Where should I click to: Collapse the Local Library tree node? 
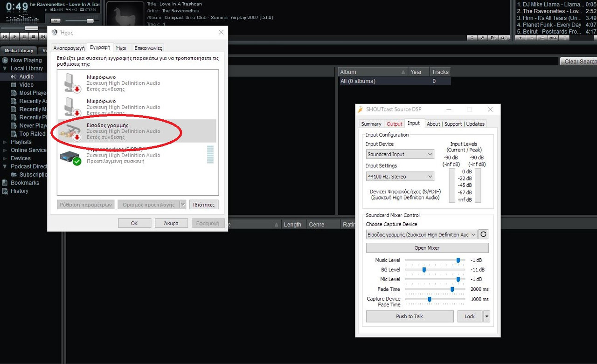(x=5, y=69)
